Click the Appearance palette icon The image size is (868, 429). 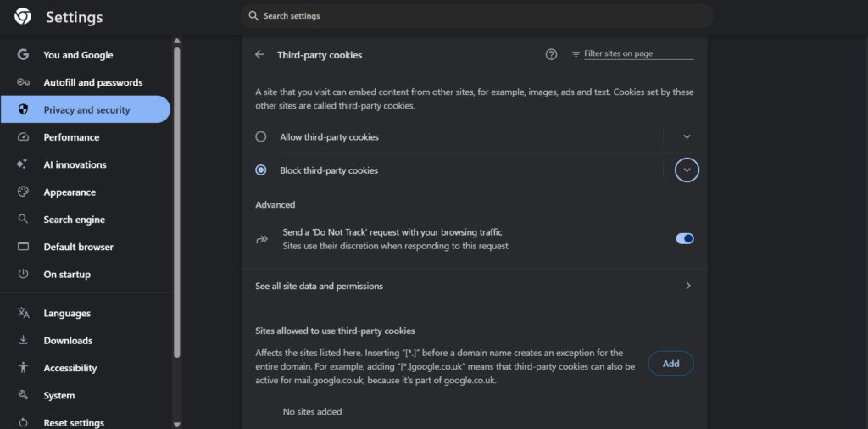tap(23, 192)
